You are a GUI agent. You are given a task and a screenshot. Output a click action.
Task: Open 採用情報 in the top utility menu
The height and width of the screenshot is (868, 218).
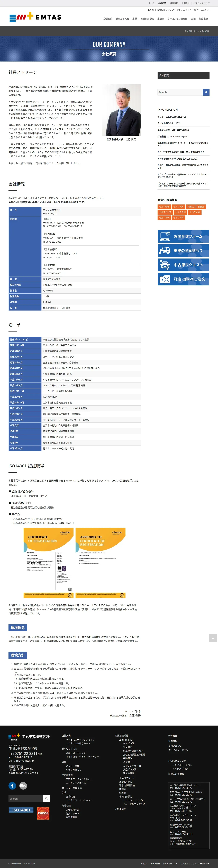174,3
